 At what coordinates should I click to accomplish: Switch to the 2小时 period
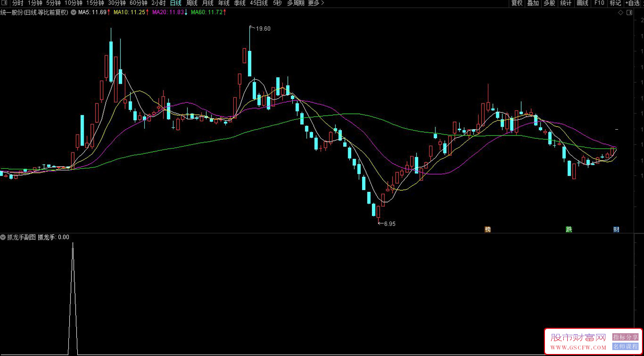pyautogui.click(x=159, y=3)
